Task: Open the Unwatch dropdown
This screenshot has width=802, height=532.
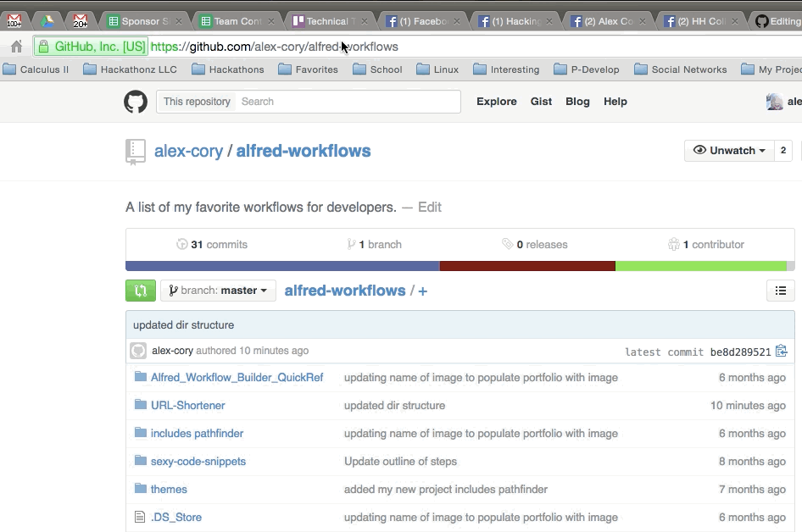Action: point(729,150)
